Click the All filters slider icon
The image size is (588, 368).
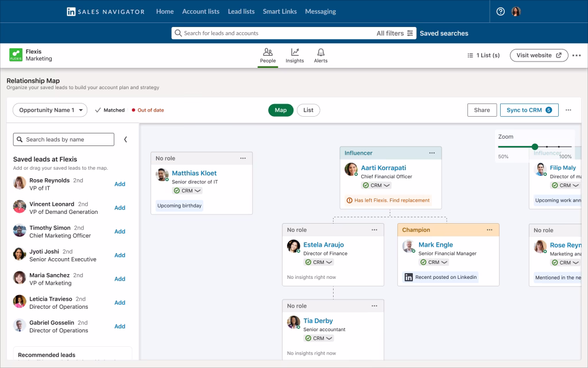(410, 33)
